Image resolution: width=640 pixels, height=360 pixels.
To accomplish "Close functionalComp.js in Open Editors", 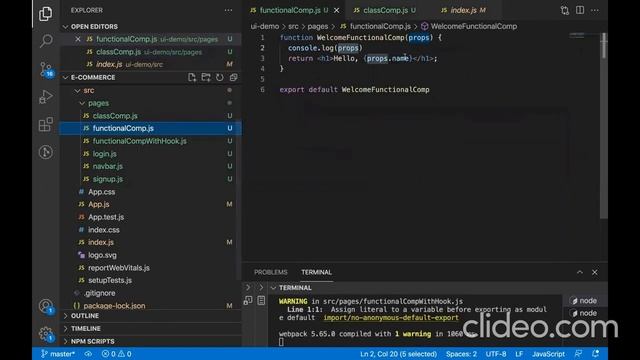I will tap(78, 39).
